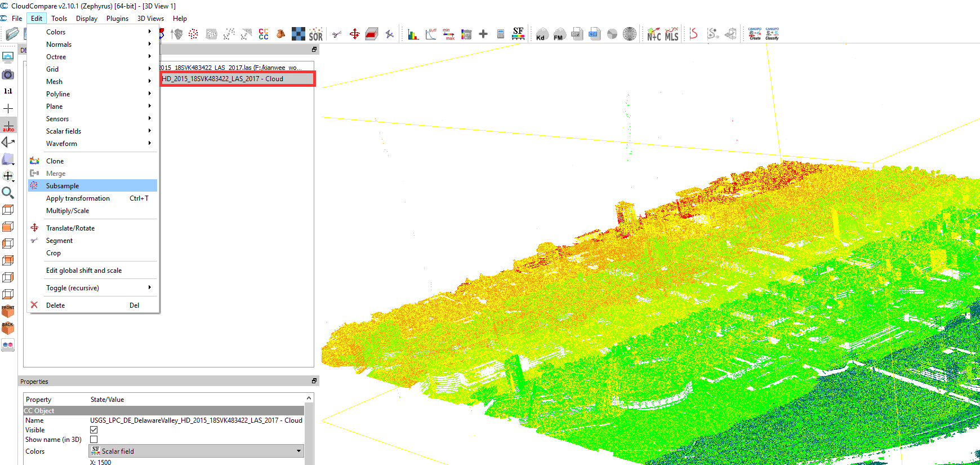The image size is (980, 465).
Task: Click the Kd tree toolbar icon
Action: 541,34
